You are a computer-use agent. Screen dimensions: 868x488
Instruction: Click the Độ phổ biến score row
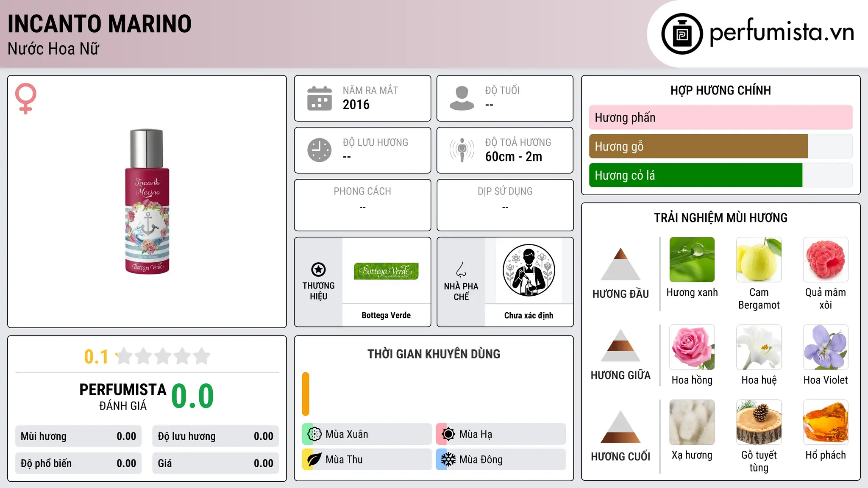(x=78, y=463)
